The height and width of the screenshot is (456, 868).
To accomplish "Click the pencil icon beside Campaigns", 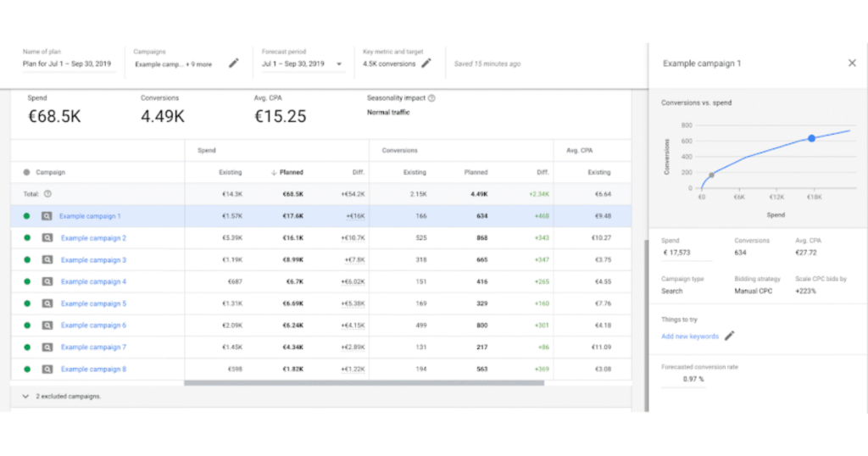I will coord(234,64).
